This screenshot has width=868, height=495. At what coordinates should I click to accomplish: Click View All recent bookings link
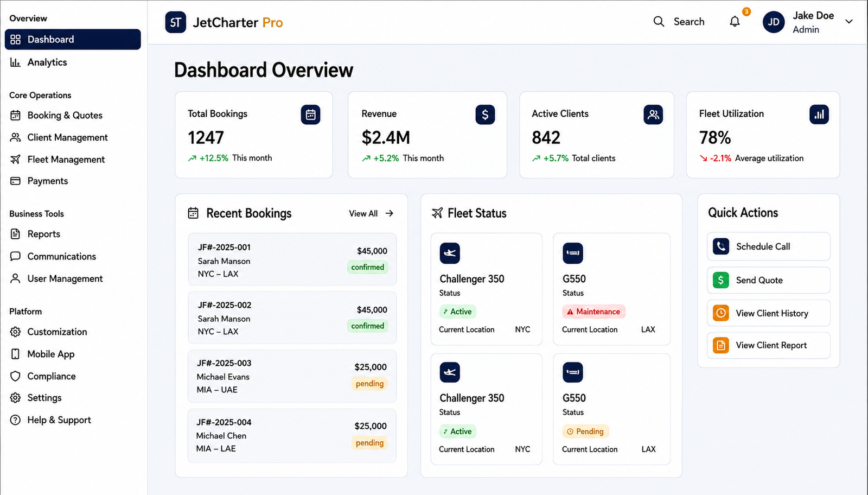point(371,213)
